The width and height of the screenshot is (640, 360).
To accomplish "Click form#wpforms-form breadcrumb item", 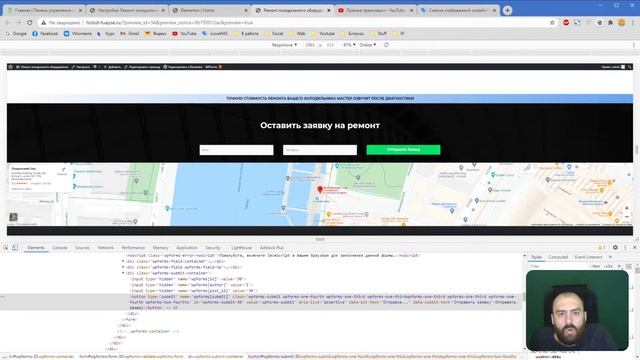I will (x=131, y=357).
